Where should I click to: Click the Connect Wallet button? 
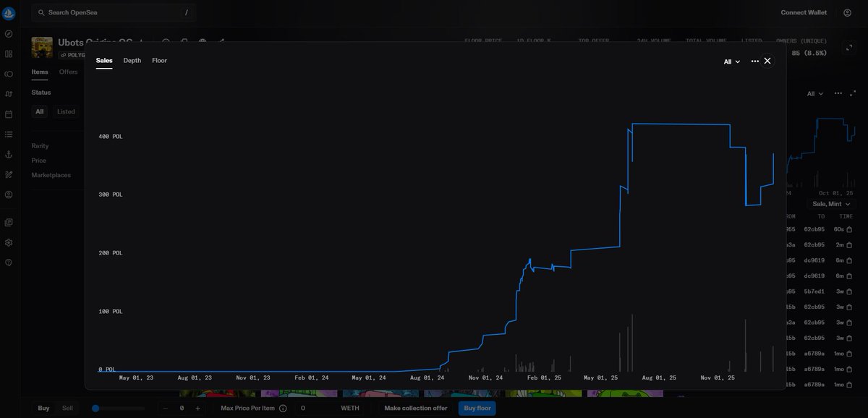click(804, 13)
